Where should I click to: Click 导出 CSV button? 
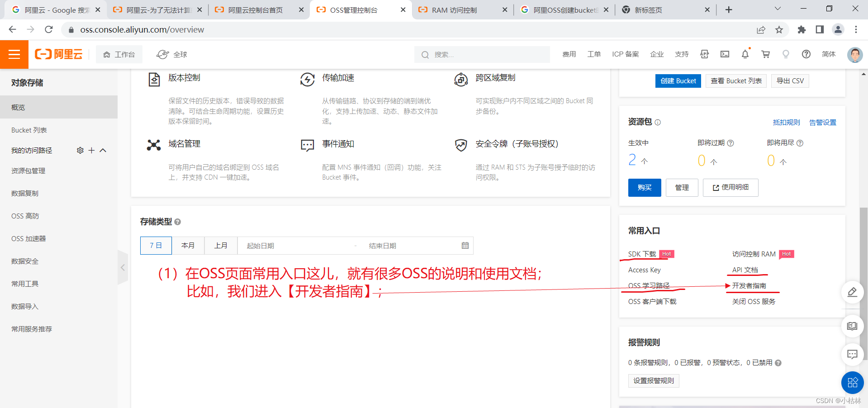[790, 81]
